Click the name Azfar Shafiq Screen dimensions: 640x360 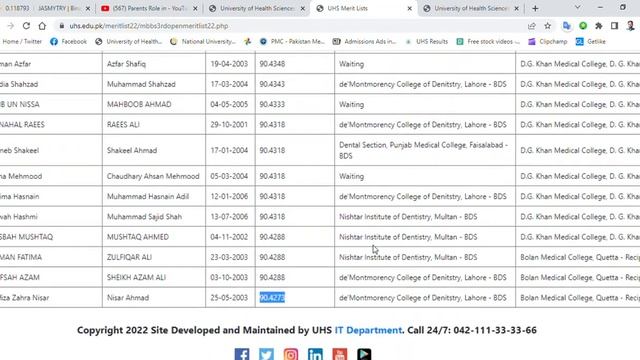tap(126, 64)
